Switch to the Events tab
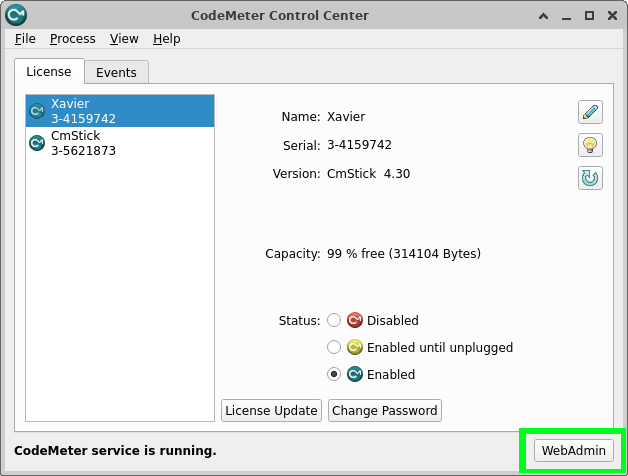Screen dimensions: 628x476 click(116, 73)
